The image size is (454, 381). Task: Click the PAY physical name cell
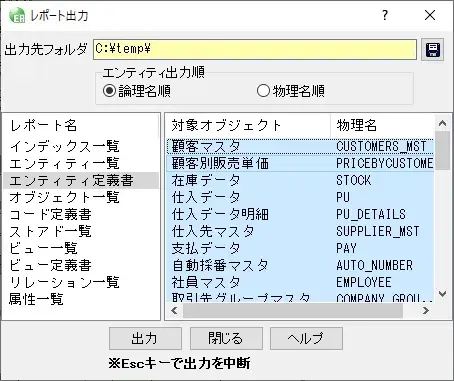pyautogui.click(x=346, y=248)
